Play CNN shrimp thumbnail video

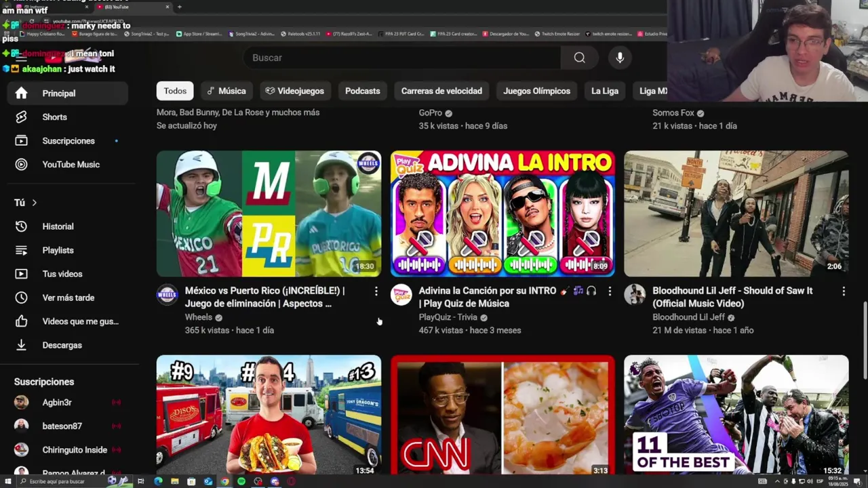(x=502, y=415)
